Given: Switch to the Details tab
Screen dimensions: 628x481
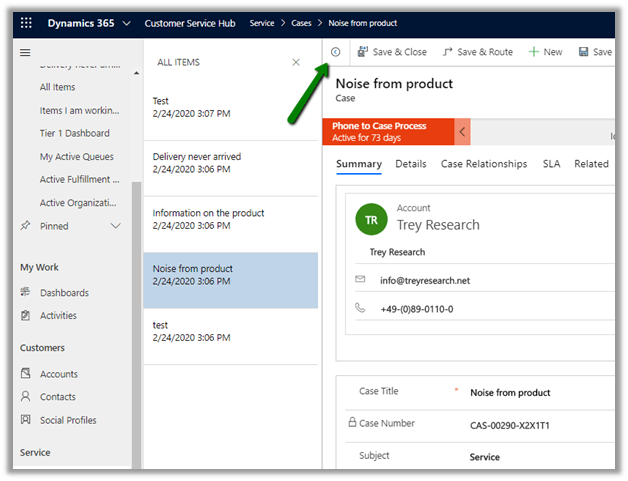Looking at the screenshot, I should coord(411,164).
